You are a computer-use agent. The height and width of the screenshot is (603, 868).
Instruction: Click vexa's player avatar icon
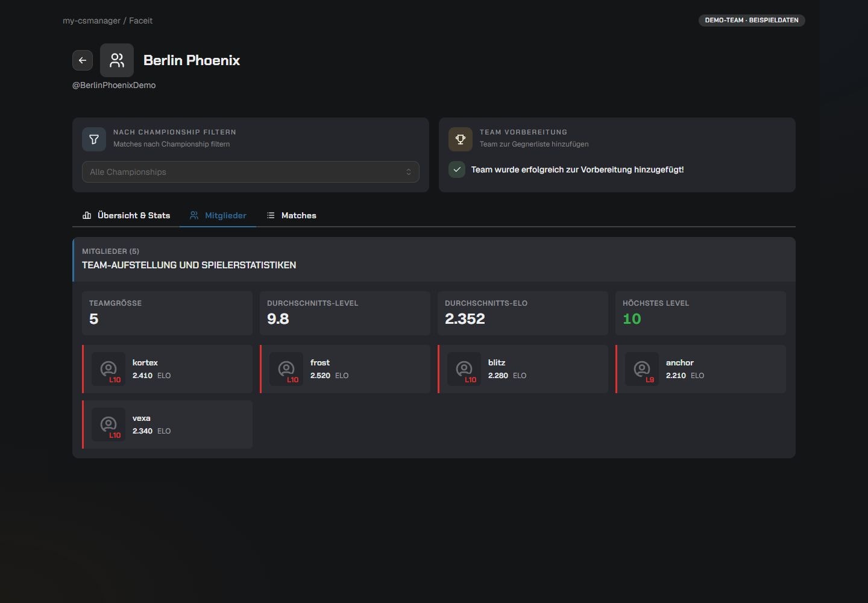click(x=108, y=425)
